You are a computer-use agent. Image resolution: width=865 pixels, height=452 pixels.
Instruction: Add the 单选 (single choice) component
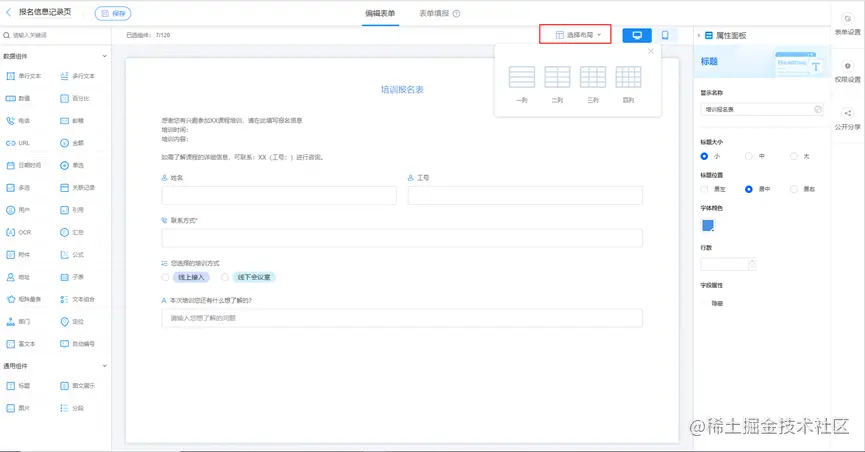[72, 165]
